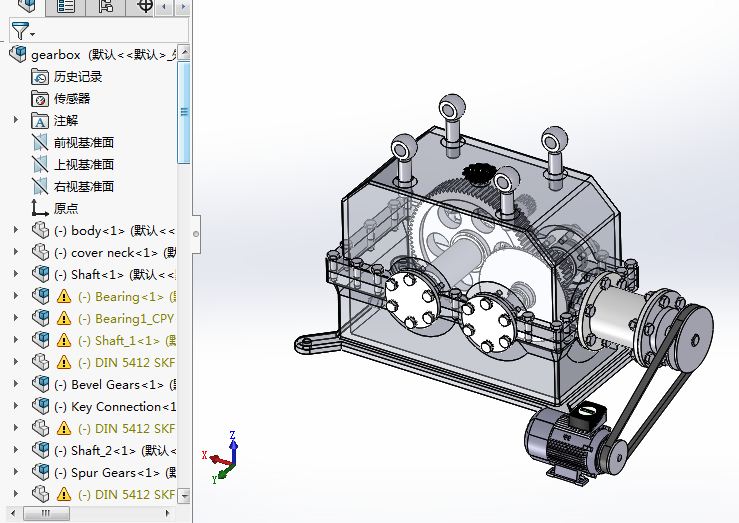The image size is (739, 523).
Task: Open the PropertyManager tab
Action: [x=66, y=6]
